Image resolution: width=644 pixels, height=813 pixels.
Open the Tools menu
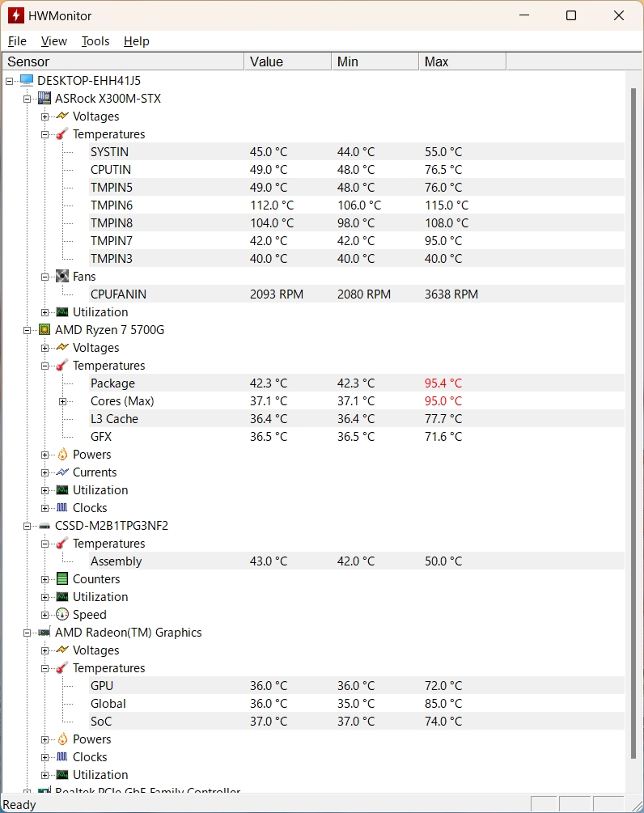(x=95, y=41)
